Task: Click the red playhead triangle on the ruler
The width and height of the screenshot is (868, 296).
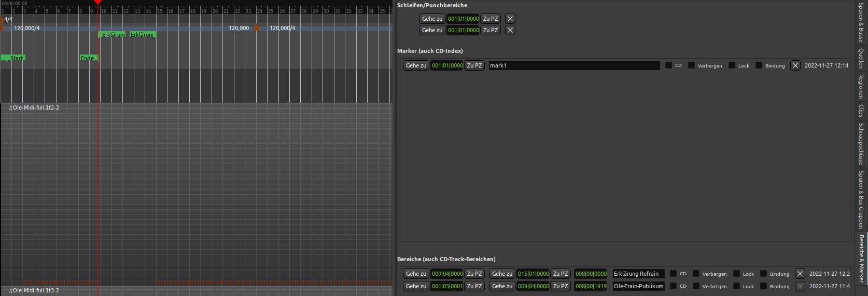Action: [97, 3]
